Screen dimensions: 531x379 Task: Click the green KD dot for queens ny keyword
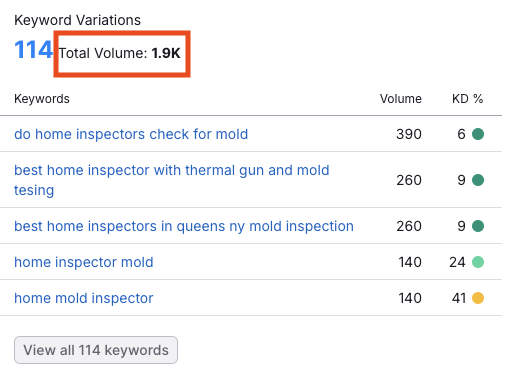point(478,226)
